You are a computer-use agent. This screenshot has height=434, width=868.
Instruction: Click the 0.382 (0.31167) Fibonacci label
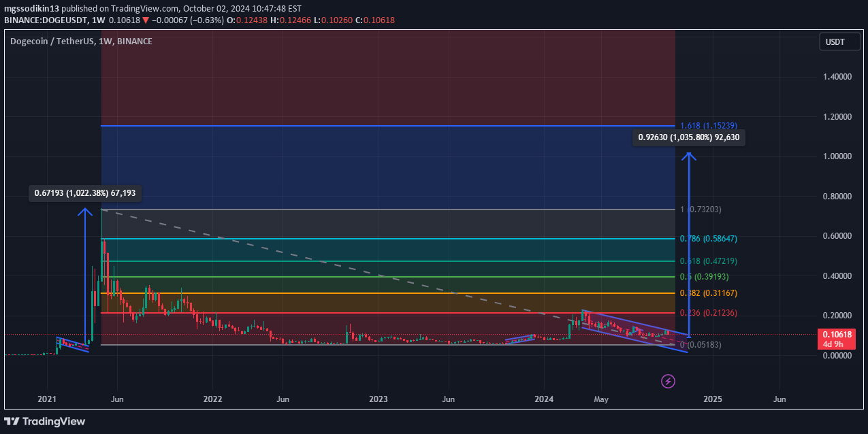coord(709,293)
